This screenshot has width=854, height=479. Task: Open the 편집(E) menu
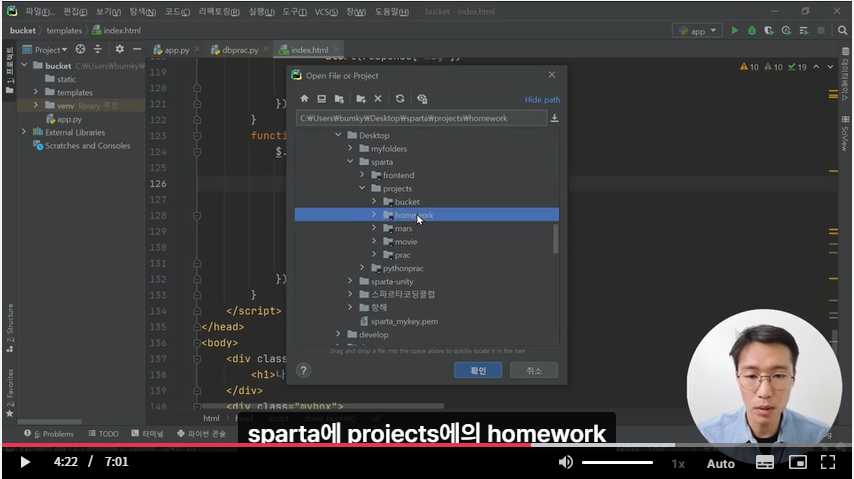coord(75,11)
